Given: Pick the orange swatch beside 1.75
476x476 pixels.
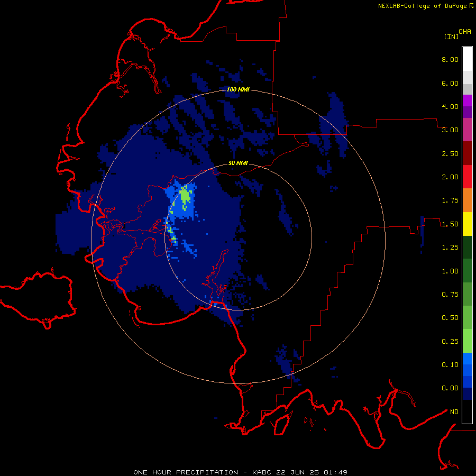Looking at the screenshot, I should (467, 200).
